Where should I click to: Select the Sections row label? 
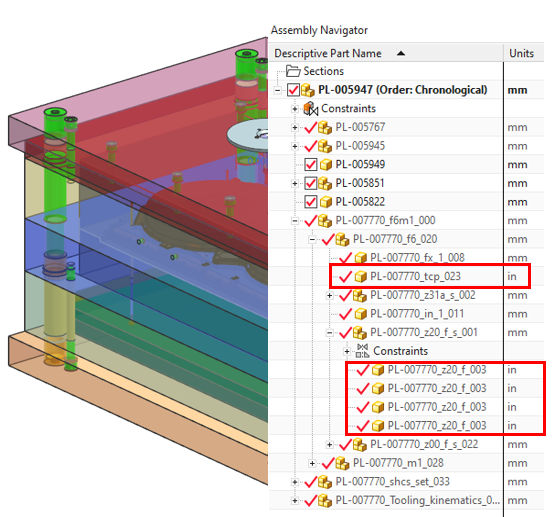pyautogui.click(x=324, y=71)
